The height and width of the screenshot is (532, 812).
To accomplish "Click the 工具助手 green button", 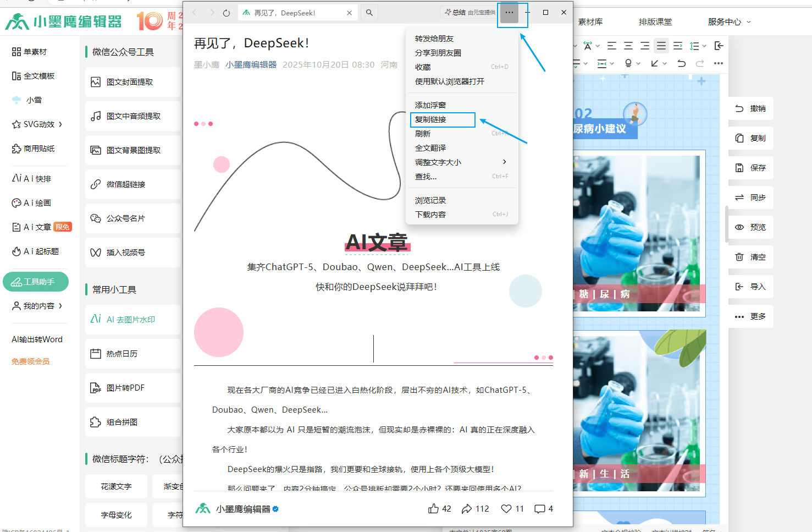I will 36,282.
